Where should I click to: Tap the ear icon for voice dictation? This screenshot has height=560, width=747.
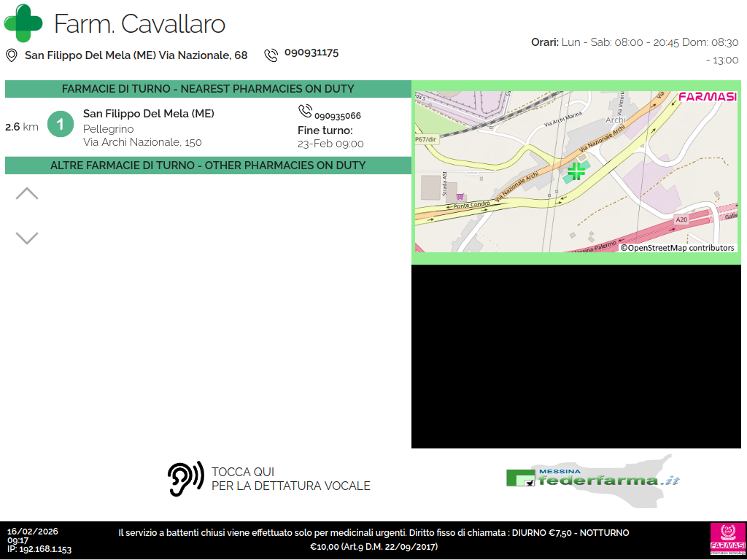click(x=185, y=479)
